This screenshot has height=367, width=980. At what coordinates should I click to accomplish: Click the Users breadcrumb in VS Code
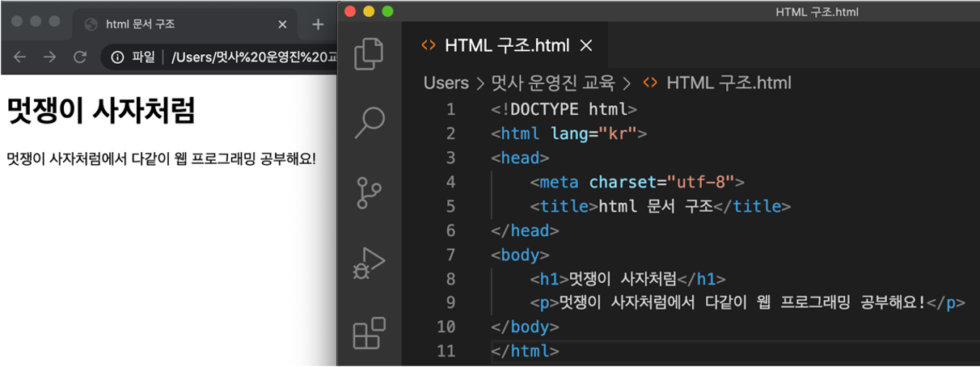(x=446, y=82)
